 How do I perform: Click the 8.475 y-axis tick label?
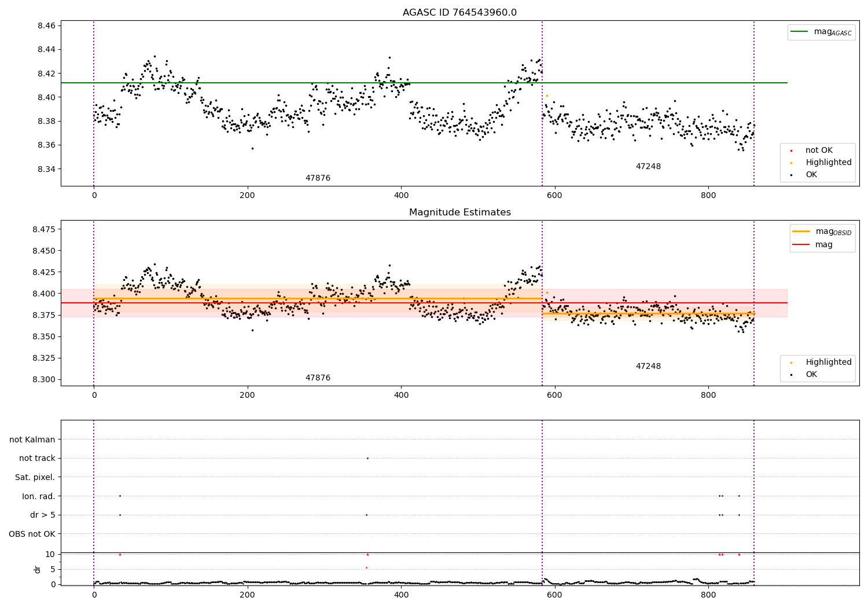click(44, 229)
